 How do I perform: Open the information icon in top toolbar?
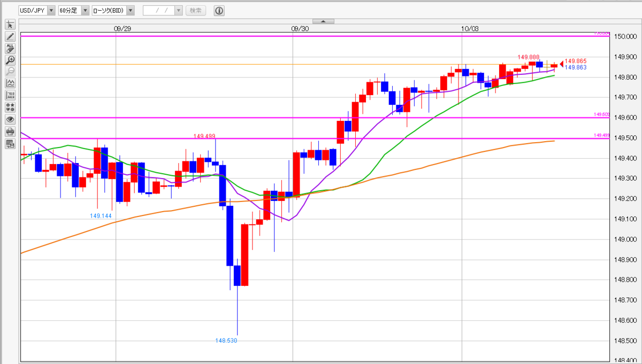point(219,11)
